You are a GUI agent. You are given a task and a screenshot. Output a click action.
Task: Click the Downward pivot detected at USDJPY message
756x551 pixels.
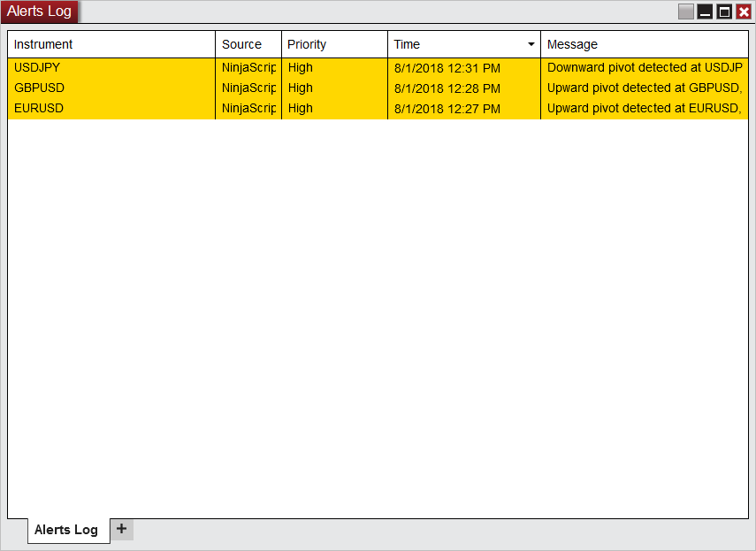point(645,68)
